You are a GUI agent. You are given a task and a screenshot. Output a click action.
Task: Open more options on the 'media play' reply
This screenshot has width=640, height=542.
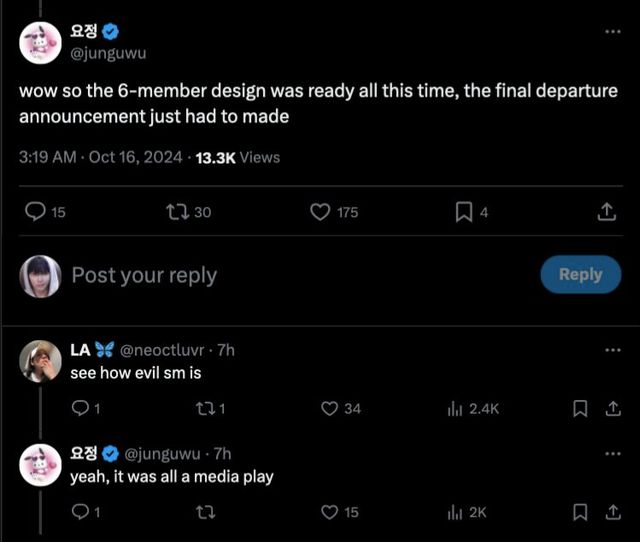point(612,453)
